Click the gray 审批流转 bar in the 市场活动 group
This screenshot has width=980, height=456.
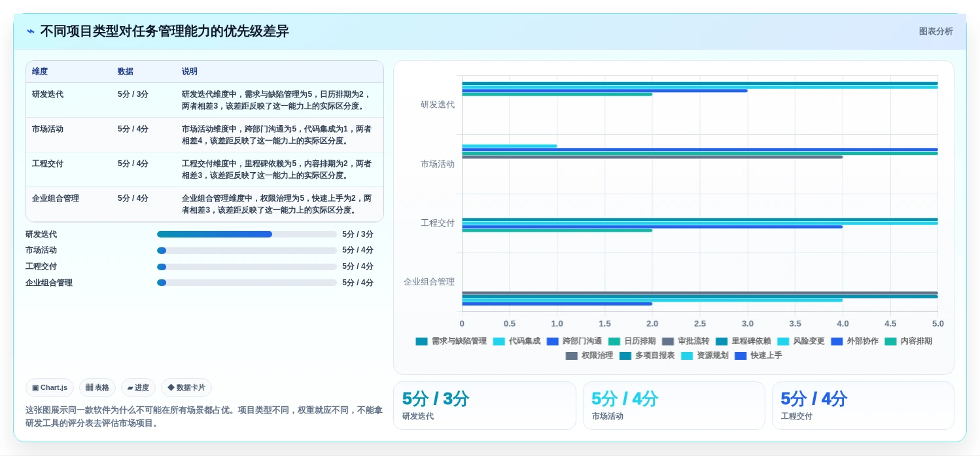point(652,157)
